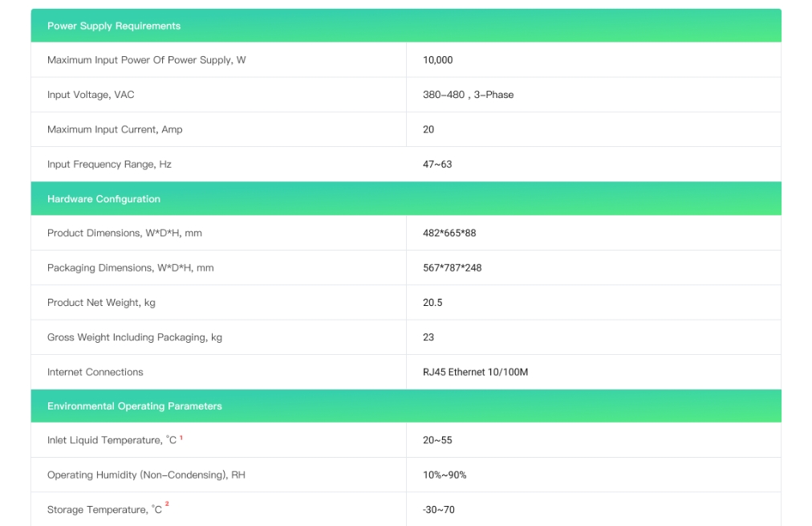812x526 pixels.
Task: Click the 567*787*248 packaging dimensions value
Action: 453,268
